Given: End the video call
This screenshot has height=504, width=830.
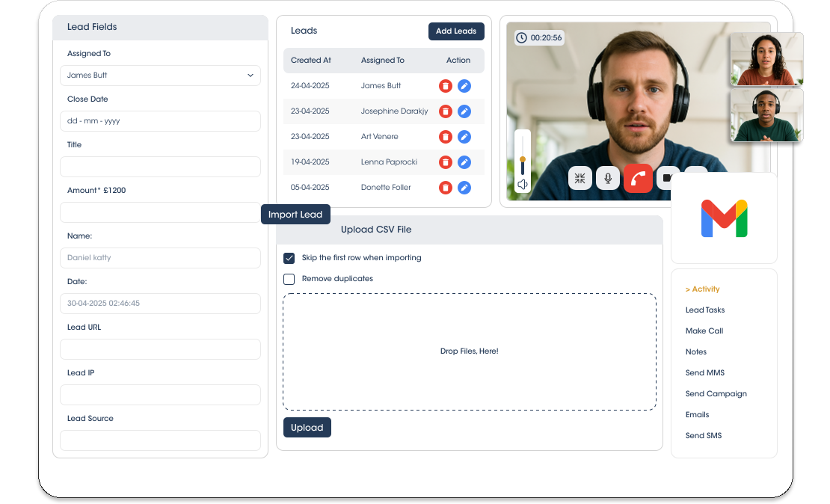Looking at the screenshot, I should (x=638, y=179).
